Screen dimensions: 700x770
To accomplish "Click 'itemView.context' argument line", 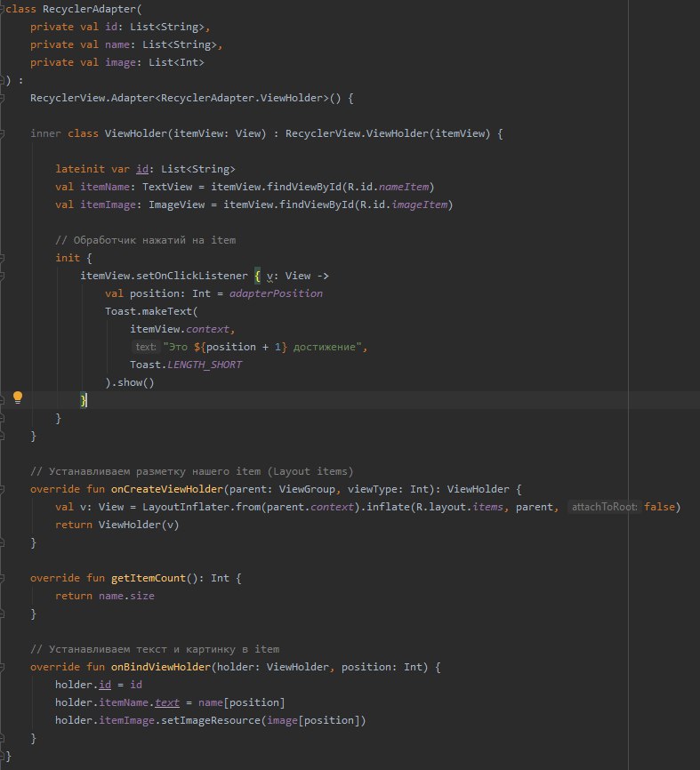I will pos(182,329).
